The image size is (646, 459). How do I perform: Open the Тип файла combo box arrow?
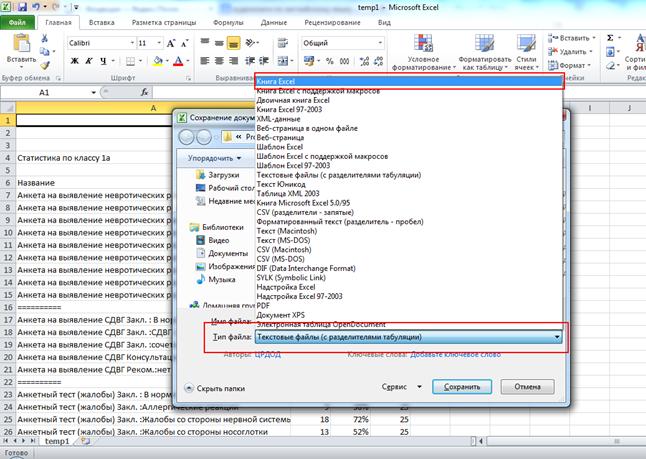(554, 338)
